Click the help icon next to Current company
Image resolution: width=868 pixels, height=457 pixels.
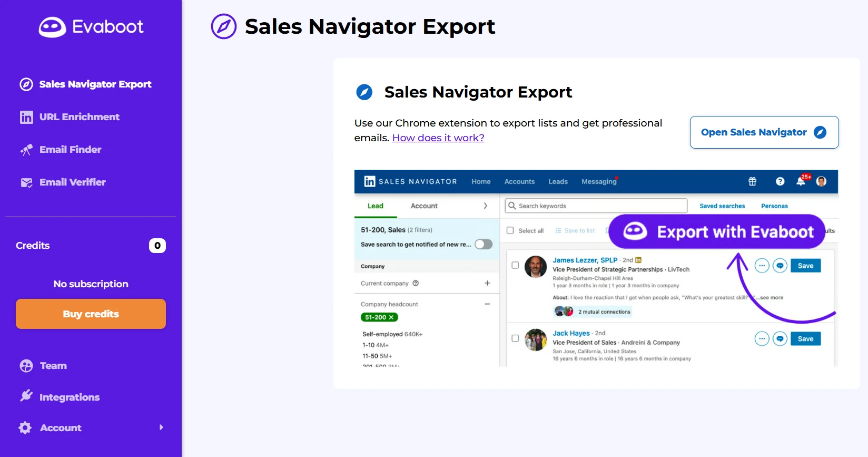point(416,283)
